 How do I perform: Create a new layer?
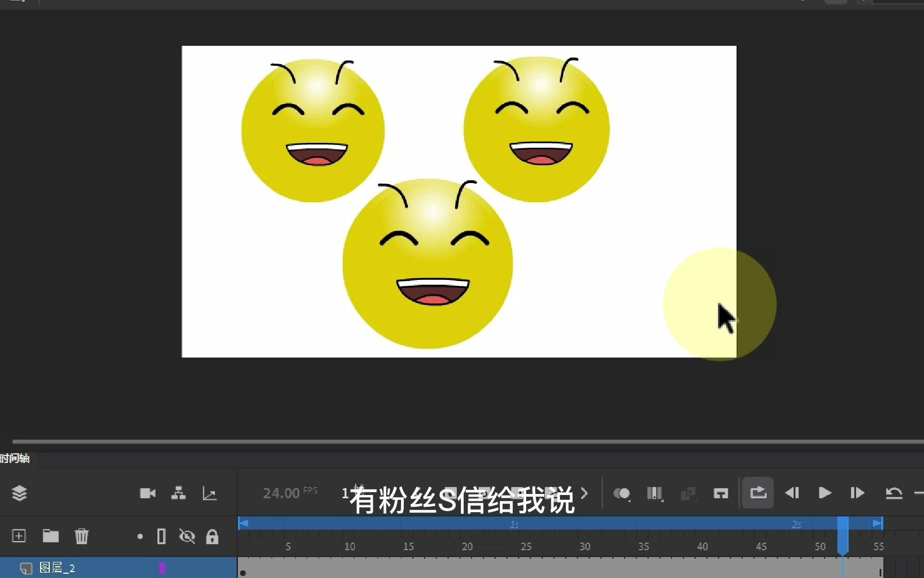[19, 536]
